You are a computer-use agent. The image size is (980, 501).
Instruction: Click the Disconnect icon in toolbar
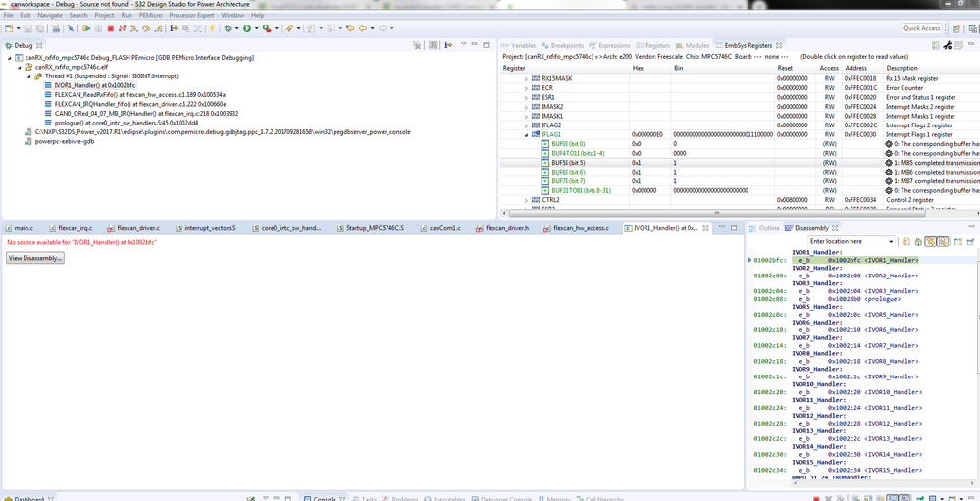[x=122, y=28]
